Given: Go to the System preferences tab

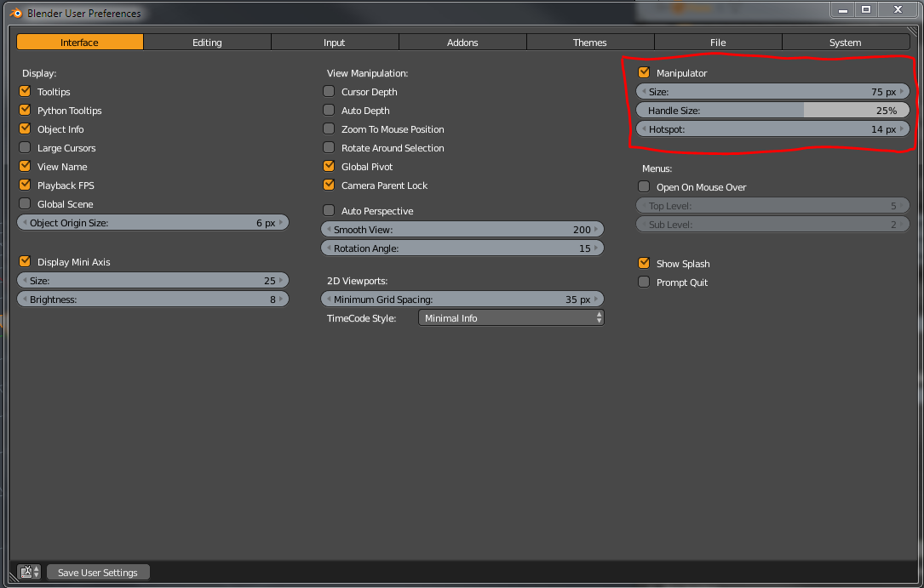Looking at the screenshot, I should pyautogui.click(x=846, y=43).
